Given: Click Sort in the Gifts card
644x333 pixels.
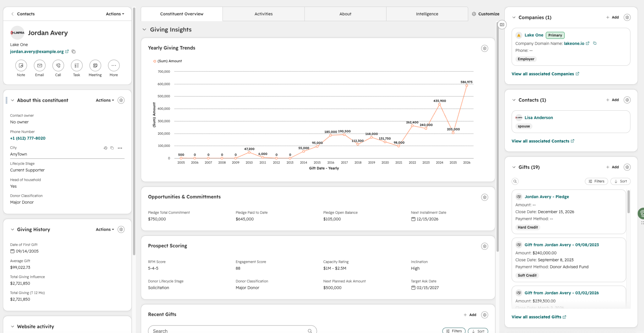Looking at the screenshot, I should point(621,181).
